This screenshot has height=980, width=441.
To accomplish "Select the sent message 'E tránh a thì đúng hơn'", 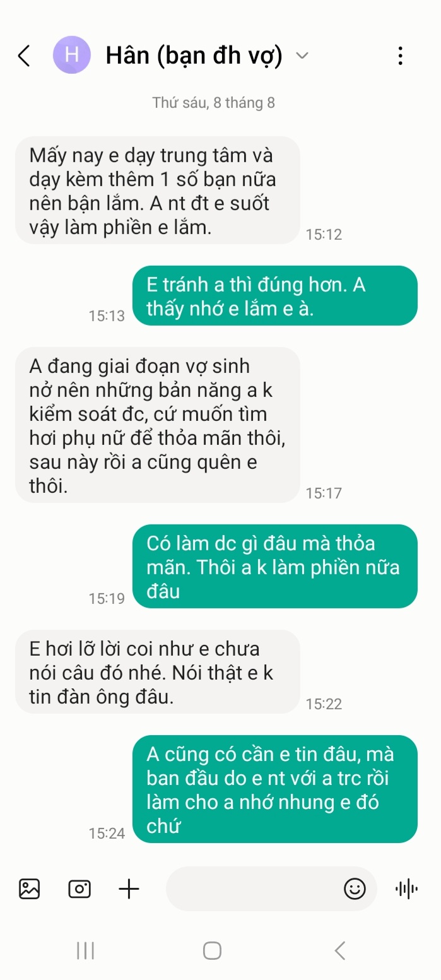I will tap(275, 296).
